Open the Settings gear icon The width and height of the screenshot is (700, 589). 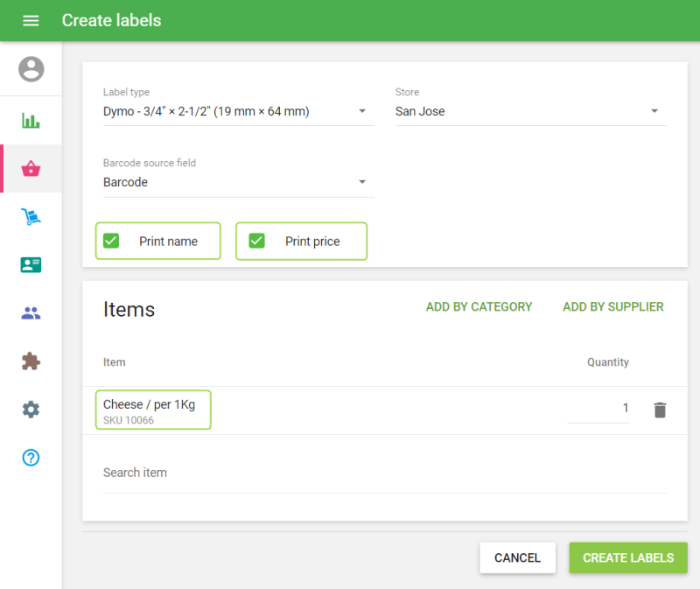[31, 410]
